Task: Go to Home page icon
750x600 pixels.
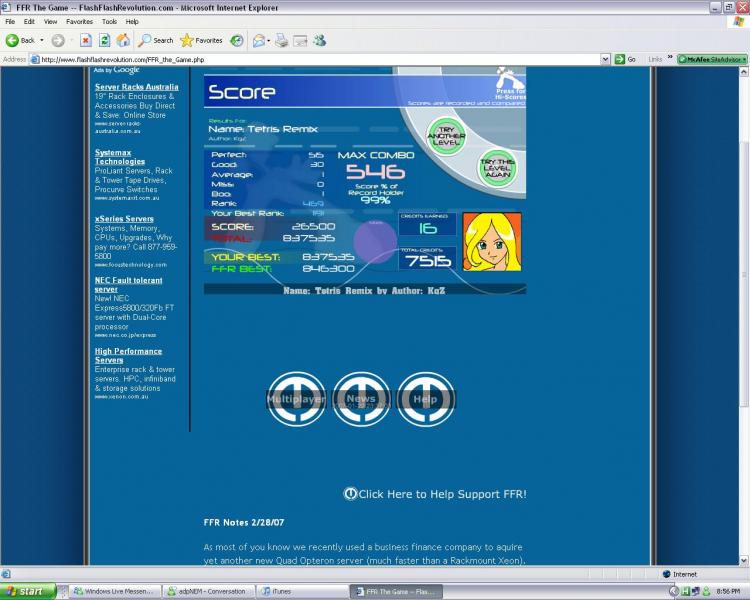Action: tap(123, 41)
